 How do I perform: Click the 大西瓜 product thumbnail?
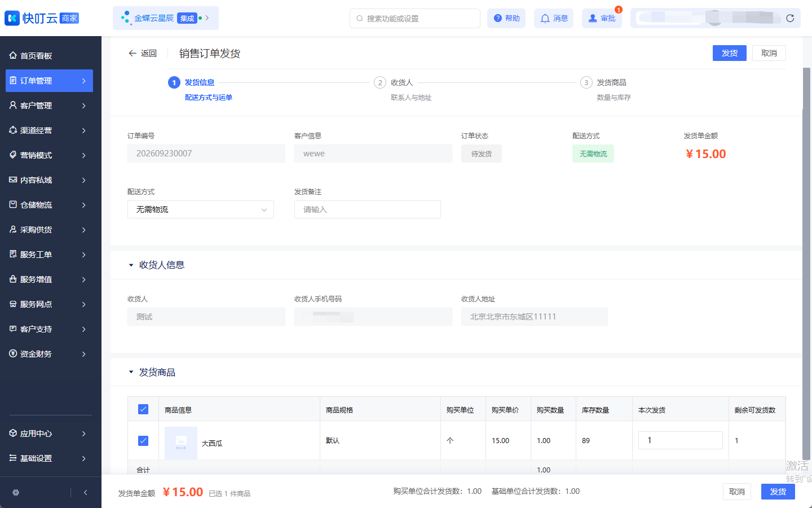[181, 443]
